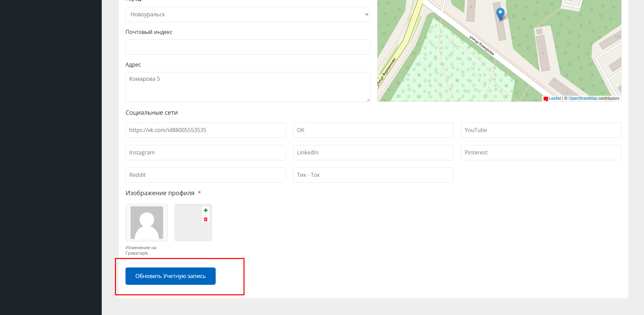Click the red trash delete-image icon
This screenshot has width=644, height=315.
206,219
